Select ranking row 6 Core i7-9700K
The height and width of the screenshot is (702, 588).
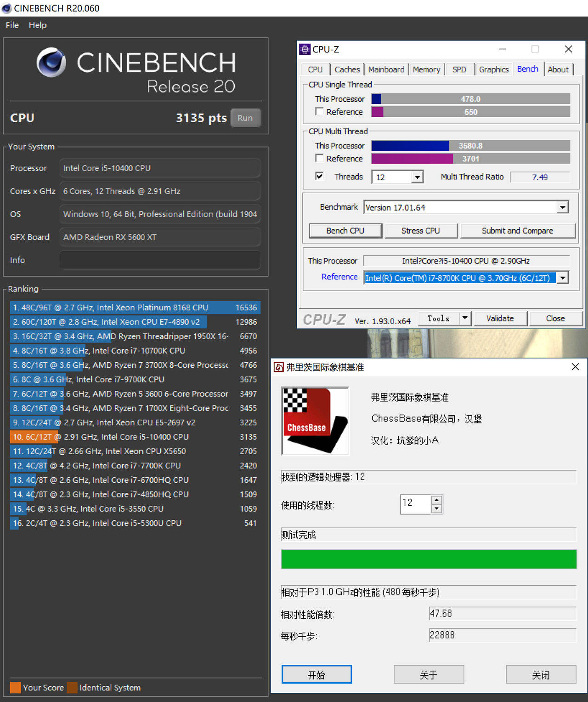(x=135, y=379)
